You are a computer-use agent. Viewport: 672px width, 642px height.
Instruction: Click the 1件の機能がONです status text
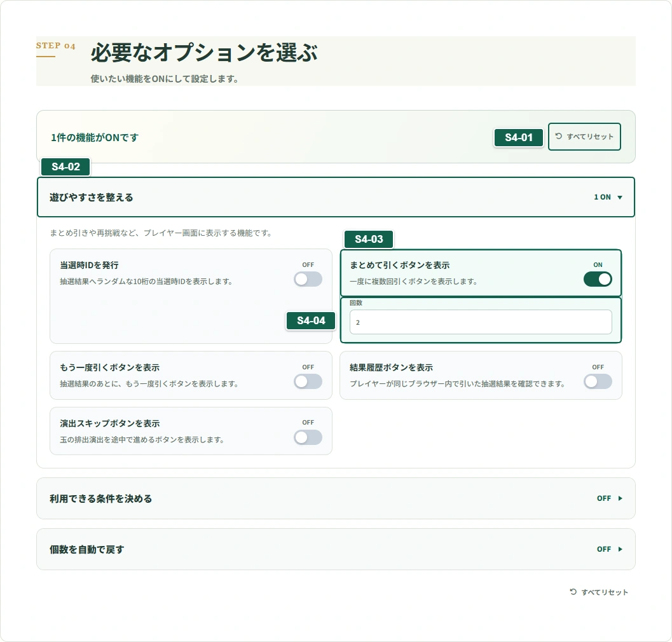95,137
